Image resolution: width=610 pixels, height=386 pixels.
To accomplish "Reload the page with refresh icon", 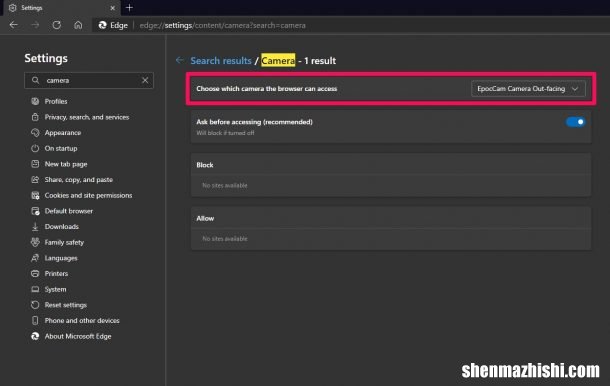I will (57, 25).
